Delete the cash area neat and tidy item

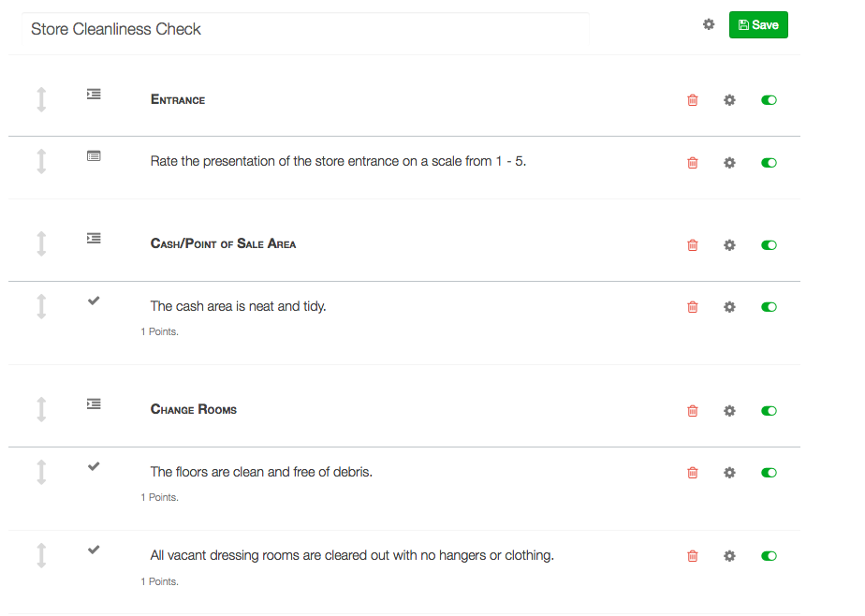pyautogui.click(x=693, y=307)
